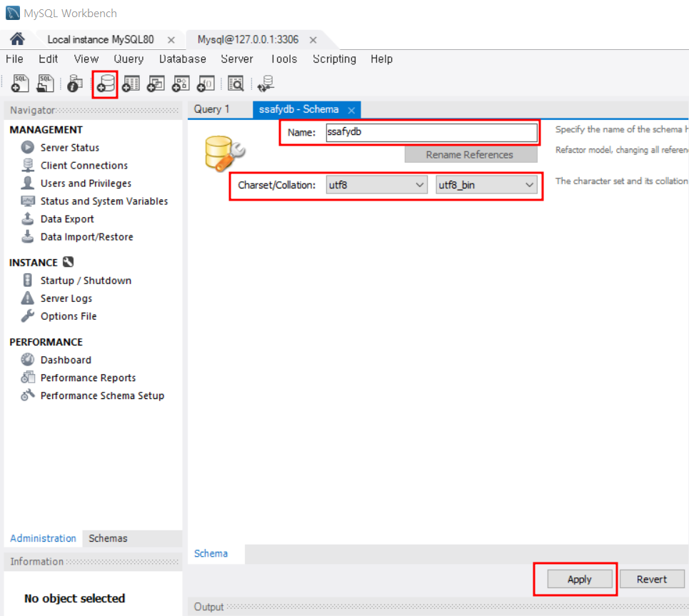Screen dimensions: 689x616
Task: Open Status and System Variables
Action: point(104,201)
